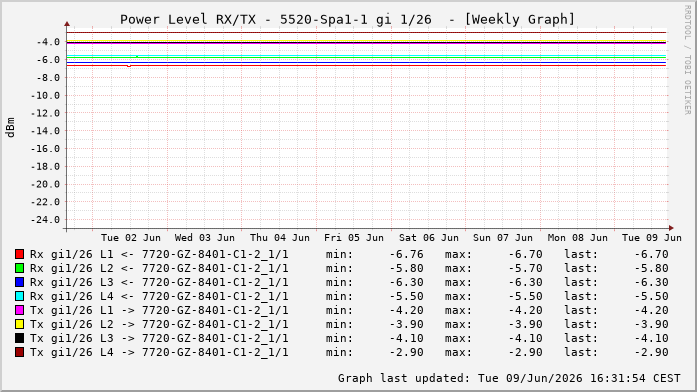
Task: Click the dark red Tx L4 line at top
Action: 366,32
